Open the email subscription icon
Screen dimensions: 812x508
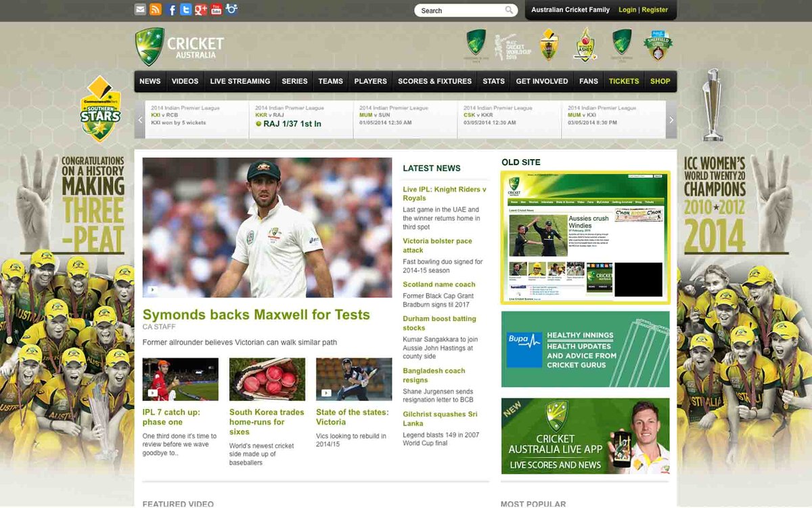click(140, 9)
